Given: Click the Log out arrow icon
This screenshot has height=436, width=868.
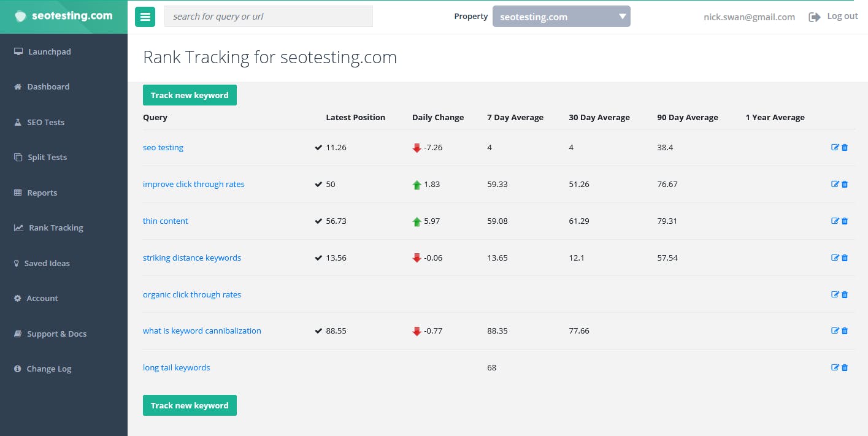Looking at the screenshot, I should tap(815, 17).
